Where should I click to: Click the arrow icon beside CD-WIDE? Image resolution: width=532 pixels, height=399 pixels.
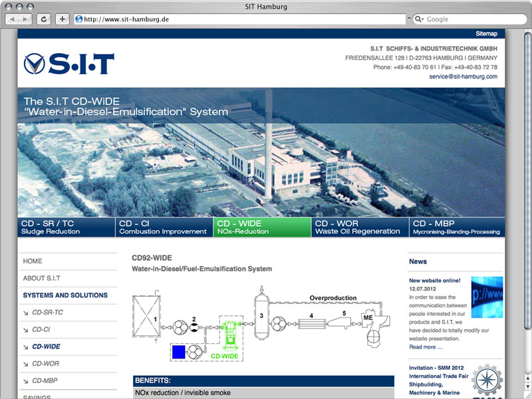coord(25,347)
